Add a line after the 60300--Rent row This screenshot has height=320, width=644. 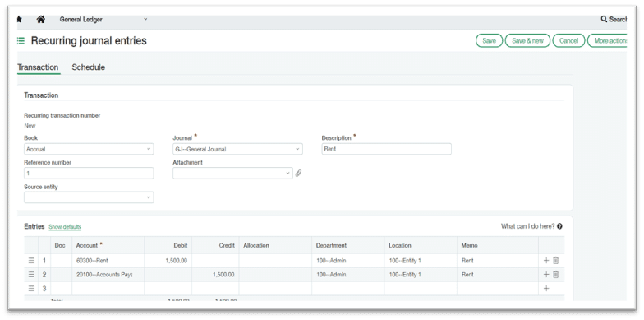(x=546, y=260)
